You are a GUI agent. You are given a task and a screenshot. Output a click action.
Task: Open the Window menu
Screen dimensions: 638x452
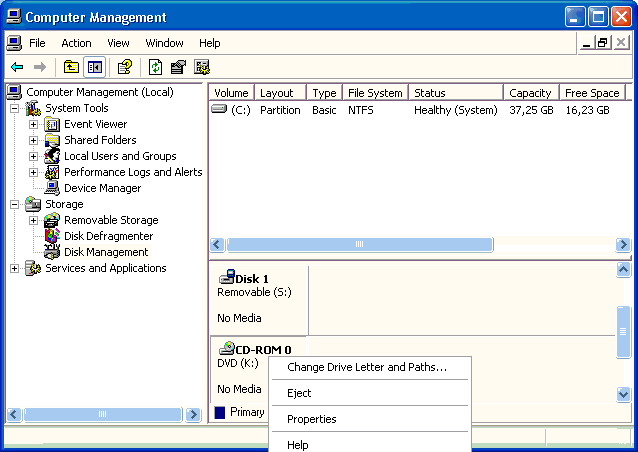(x=164, y=43)
